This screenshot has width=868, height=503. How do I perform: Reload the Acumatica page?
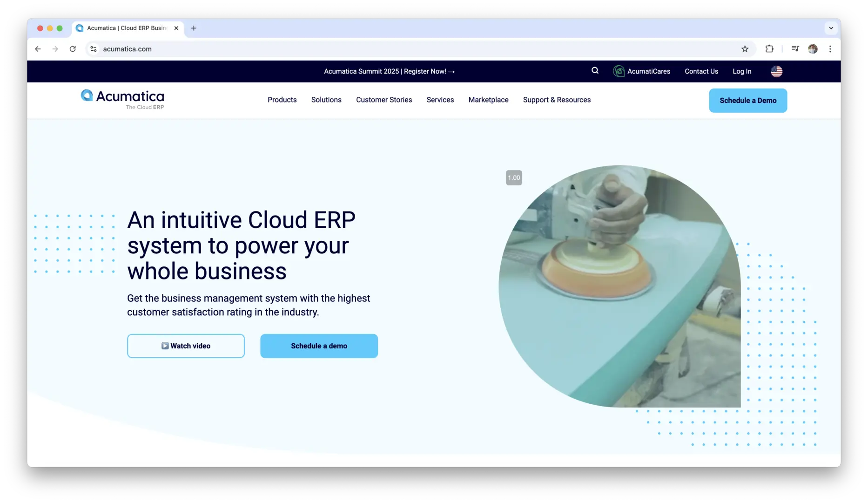(x=73, y=49)
